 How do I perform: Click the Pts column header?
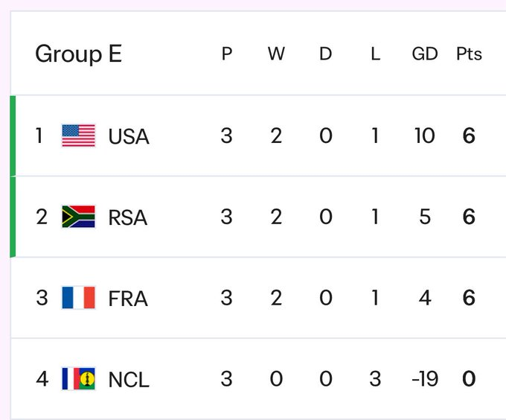[469, 54]
